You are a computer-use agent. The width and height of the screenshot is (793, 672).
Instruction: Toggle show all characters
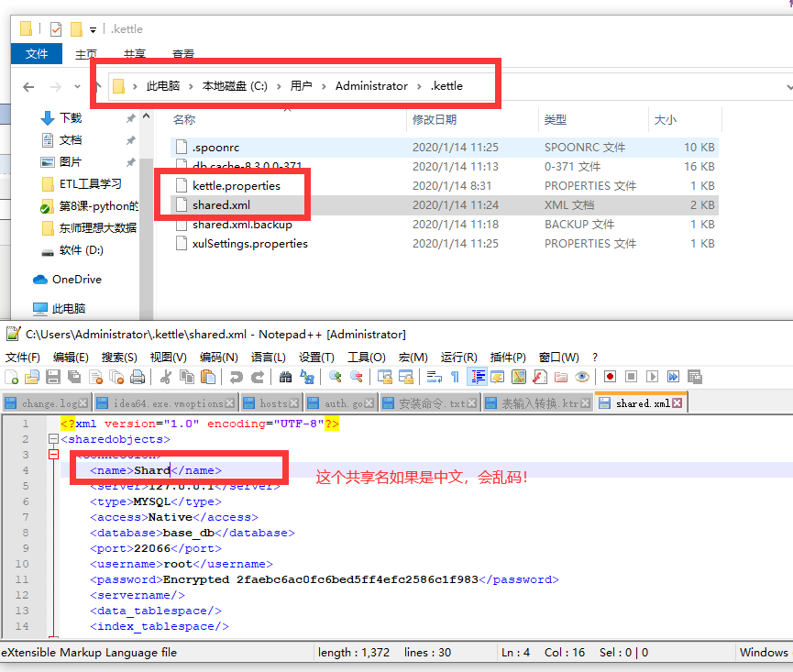[454, 376]
